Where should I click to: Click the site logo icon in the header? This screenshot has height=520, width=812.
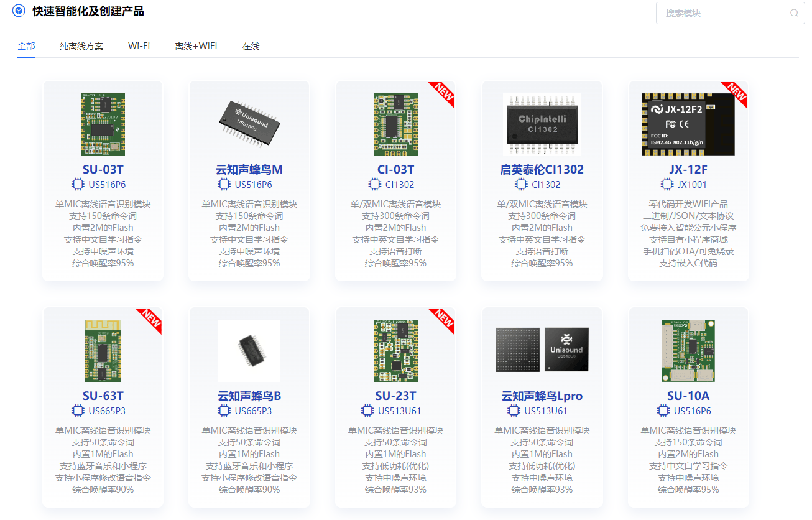[x=18, y=11]
